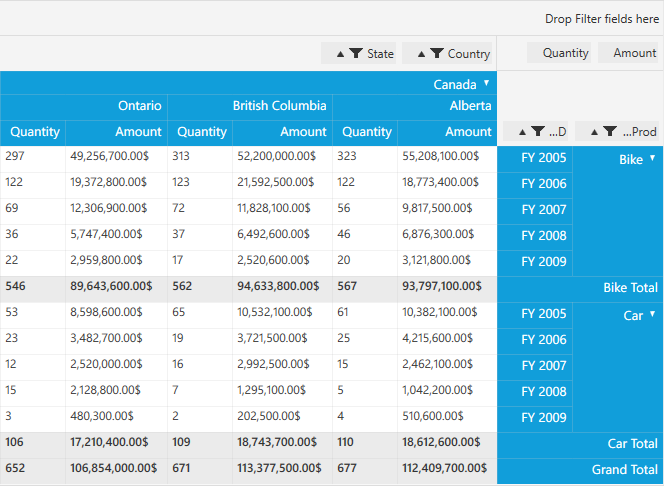Open the filter icon on ...Prod field

[610, 131]
